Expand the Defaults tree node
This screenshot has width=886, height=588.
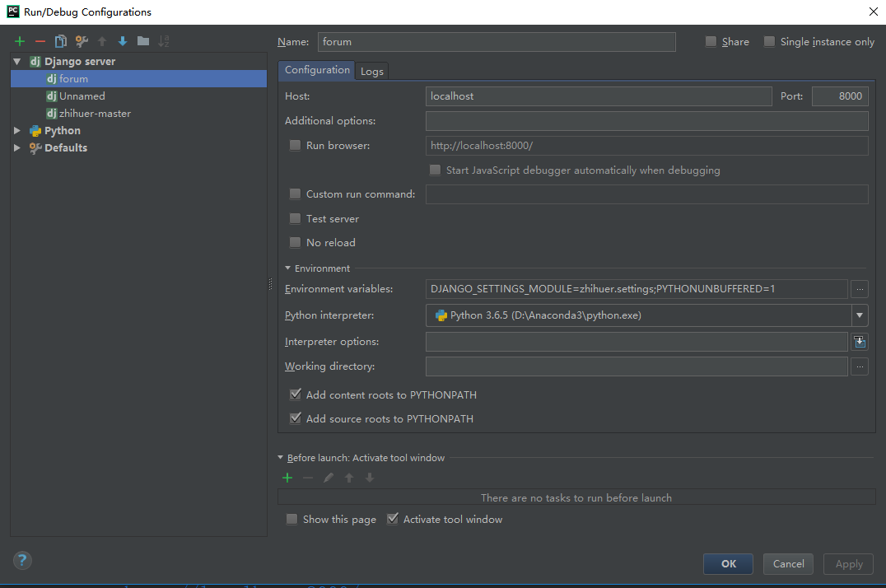pos(17,148)
